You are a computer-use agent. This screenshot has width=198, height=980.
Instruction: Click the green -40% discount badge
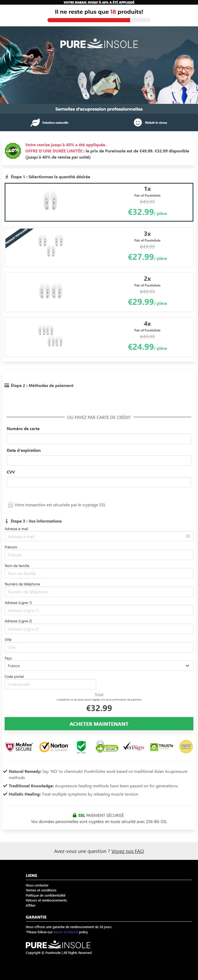tap(13, 151)
